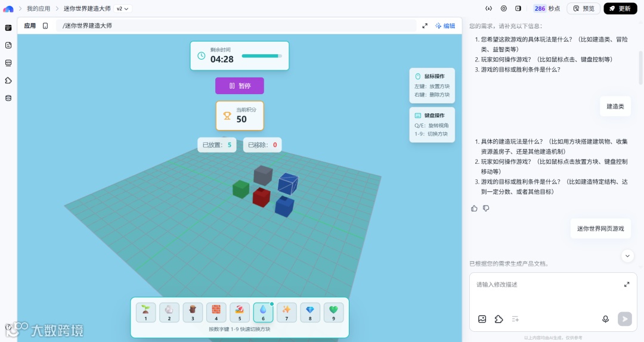Pause the game with 暂停 button
Image resolution: width=644 pixels, height=342 pixels.
tap(240, 86)
